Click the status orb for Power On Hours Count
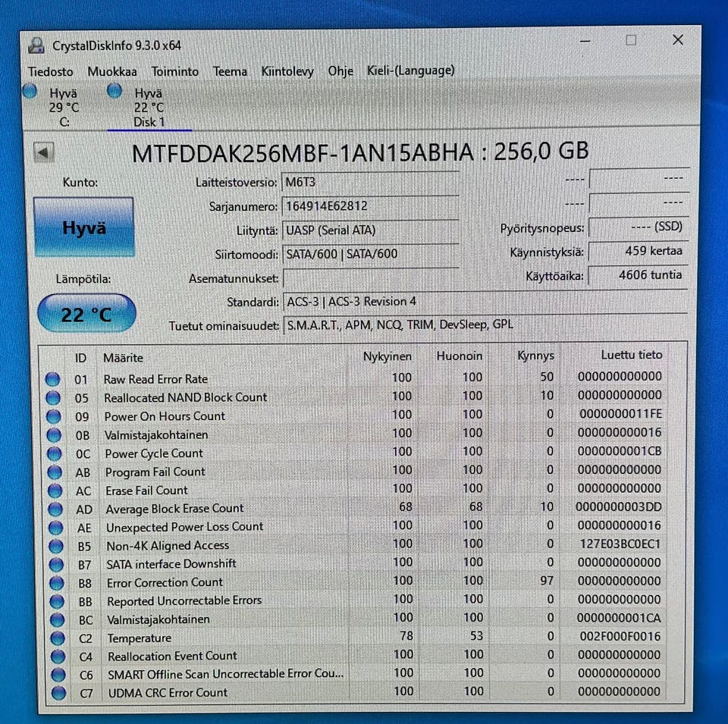This screenshot has width=728, height=724. pos(53,416)
